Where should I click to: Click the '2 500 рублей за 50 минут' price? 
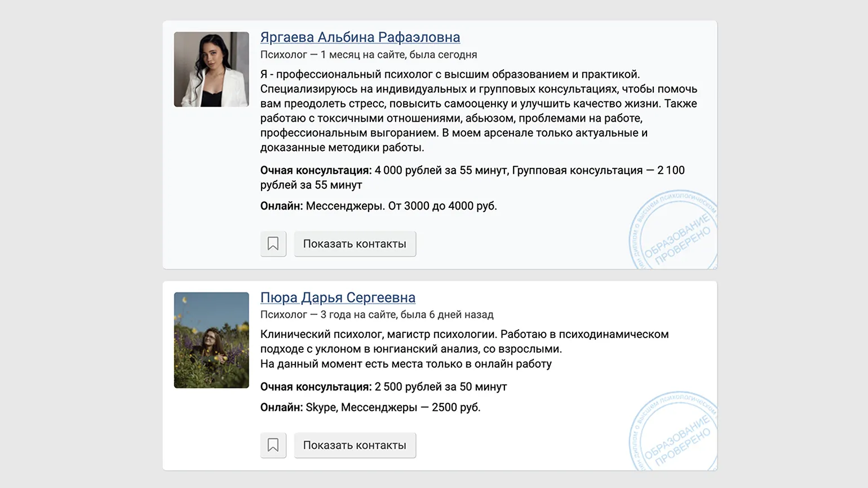click(x=440, y=387)
